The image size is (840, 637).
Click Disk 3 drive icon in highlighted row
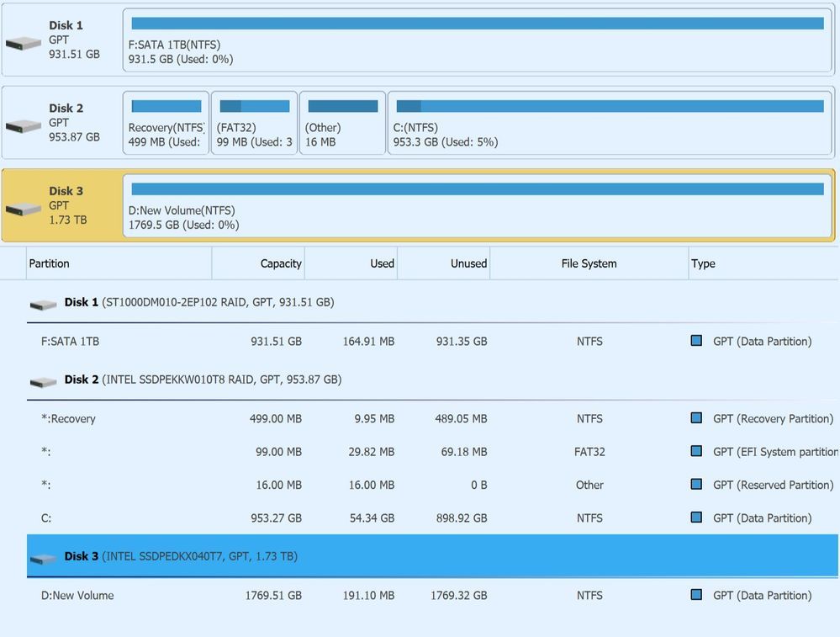[43, 558]
